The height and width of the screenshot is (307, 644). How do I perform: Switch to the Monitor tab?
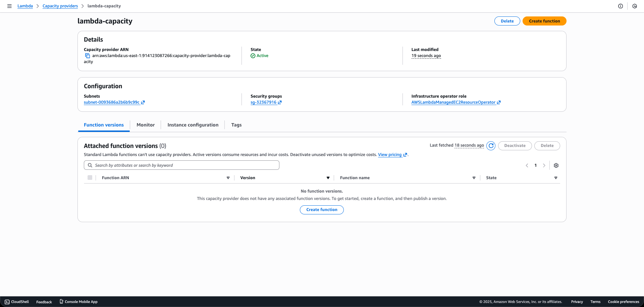[x=146, y=124]
